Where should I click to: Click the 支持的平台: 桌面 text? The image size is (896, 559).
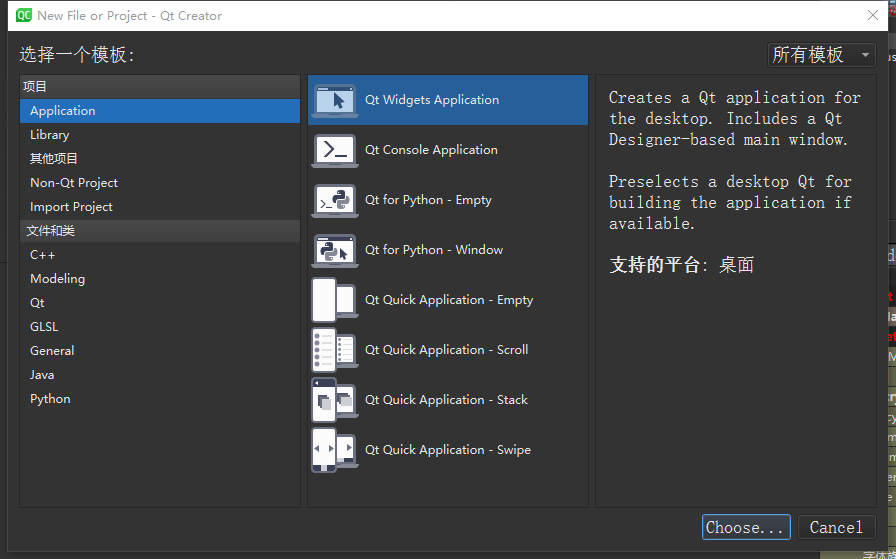tap(682, 265)
